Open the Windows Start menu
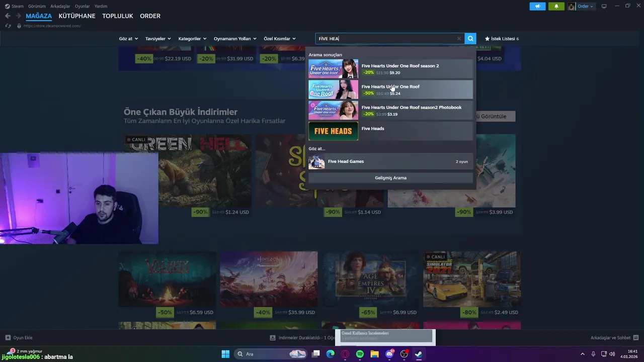Image resolution: width=644 pixels, height=362 pixels. tap(225, 354)
